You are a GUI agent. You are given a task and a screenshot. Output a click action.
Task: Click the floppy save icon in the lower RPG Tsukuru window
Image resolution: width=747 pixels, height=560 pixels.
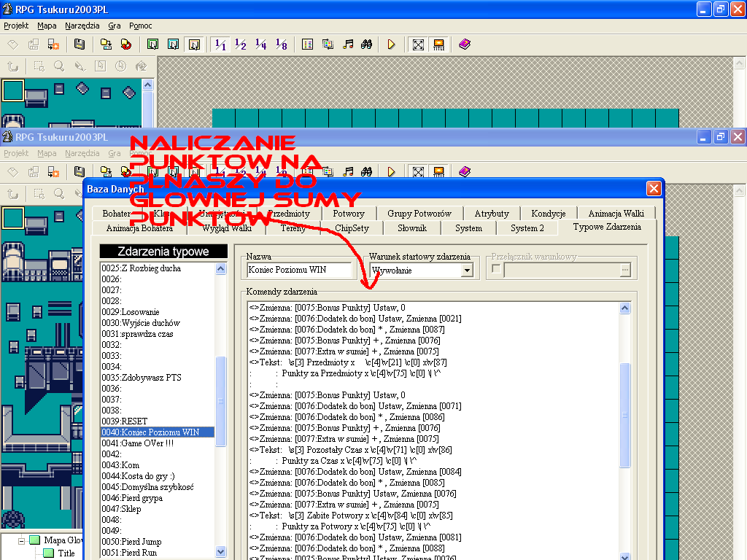(79, 171)
